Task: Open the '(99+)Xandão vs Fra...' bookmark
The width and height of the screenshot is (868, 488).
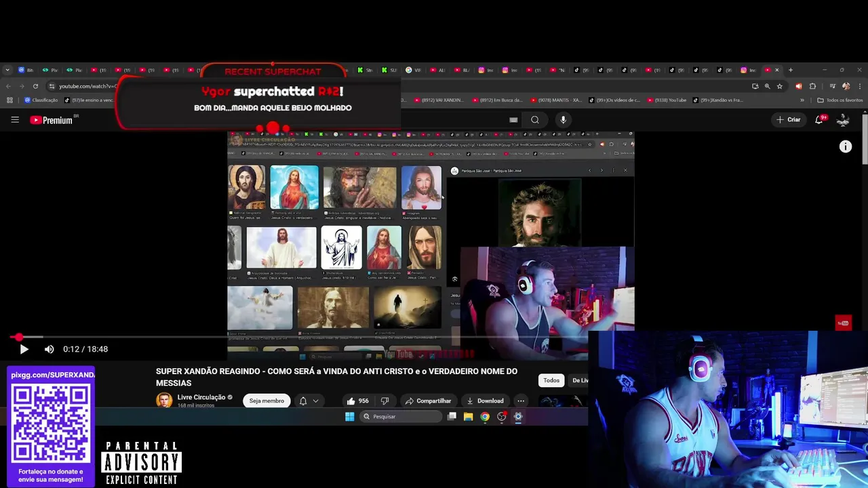Action: click(717, 100)
